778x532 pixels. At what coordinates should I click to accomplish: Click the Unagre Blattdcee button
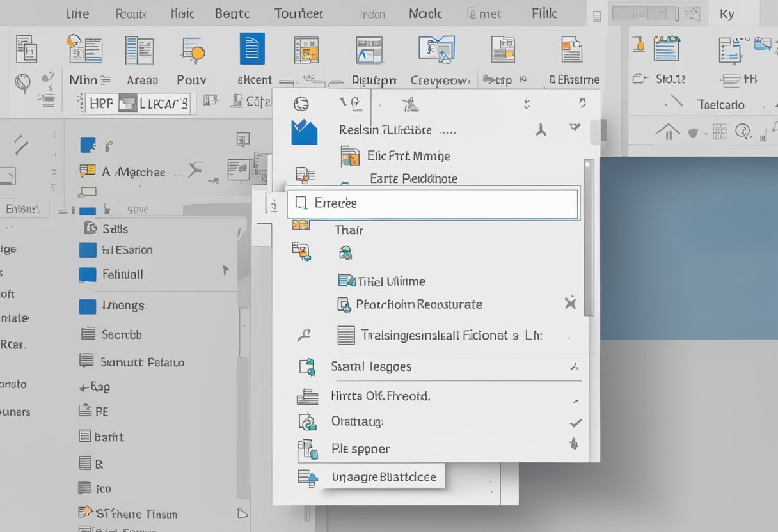(384, 476)
